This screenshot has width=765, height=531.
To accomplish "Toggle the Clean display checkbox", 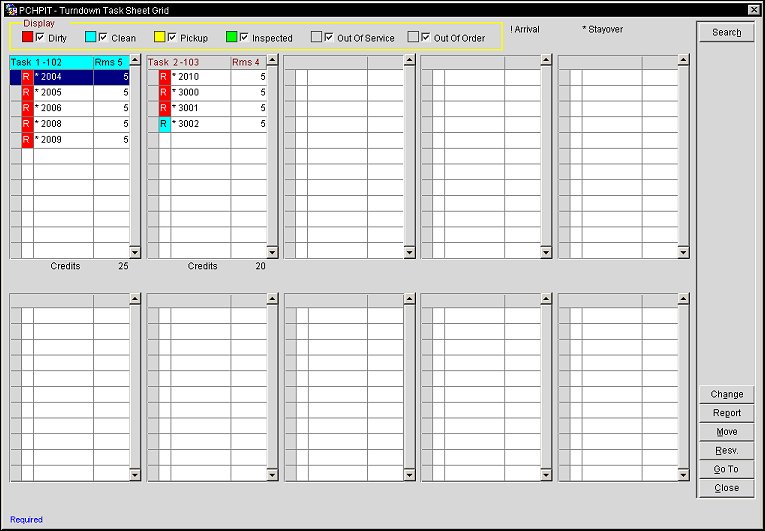I will tap(104, 37).
